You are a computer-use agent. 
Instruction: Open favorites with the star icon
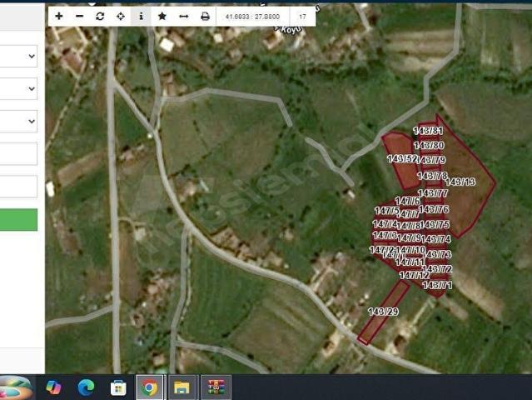coord(162,16)
